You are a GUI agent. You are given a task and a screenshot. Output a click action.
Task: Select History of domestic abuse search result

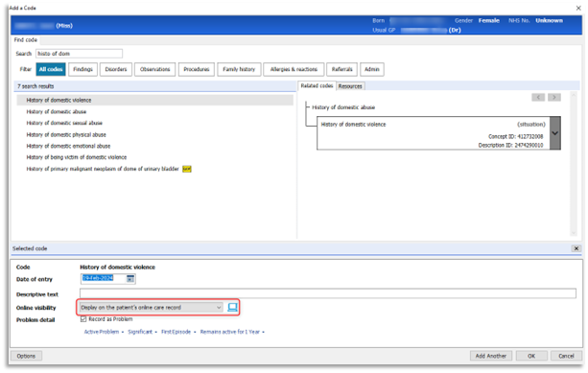click(x=57, y=112)
